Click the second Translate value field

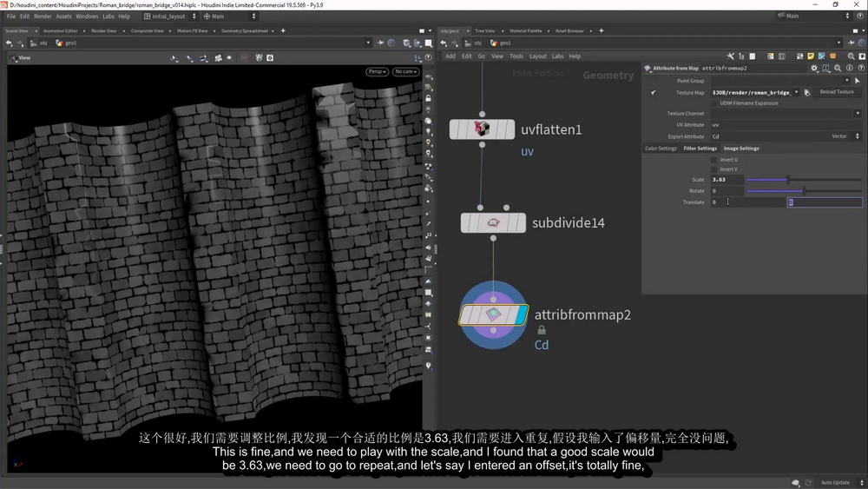(x=825, y=202)
